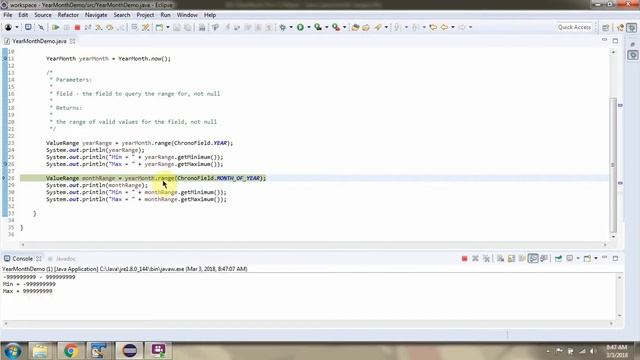Open the Open Console dropdown arrow
Screen dimensions: 640x360
pyautogui.click(x=596, y=258)
